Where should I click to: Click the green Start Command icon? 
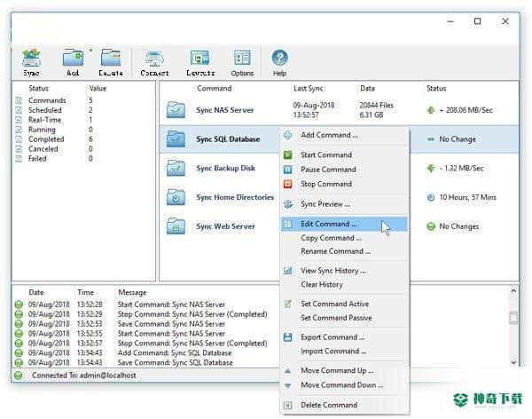tap(287, 155)
